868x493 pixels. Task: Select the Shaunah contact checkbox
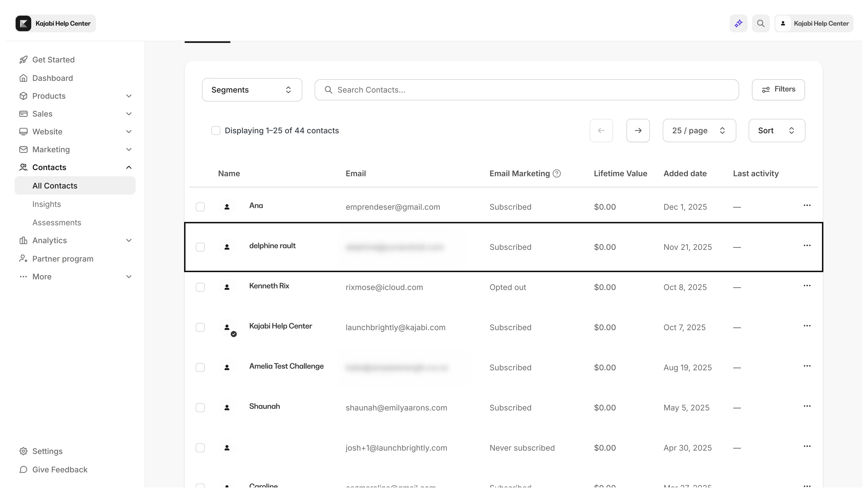tap(200, 408)
